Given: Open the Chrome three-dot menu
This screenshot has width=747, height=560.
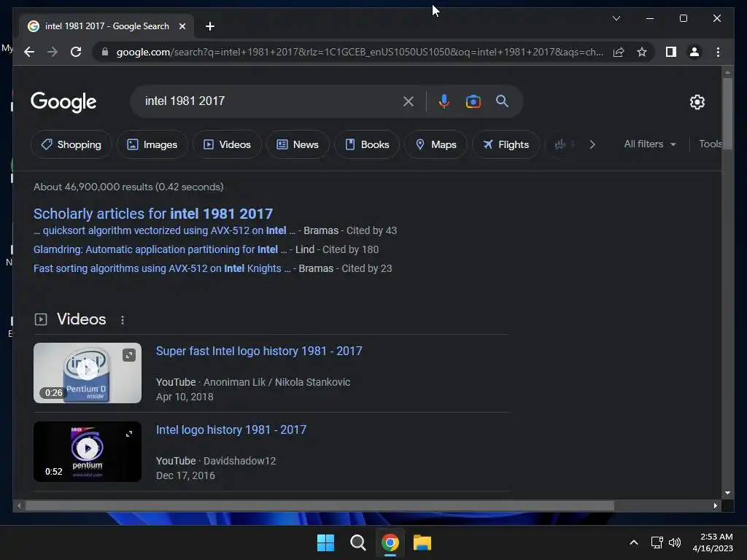Looking at the screenshot, I should click(x=718, y=52).
